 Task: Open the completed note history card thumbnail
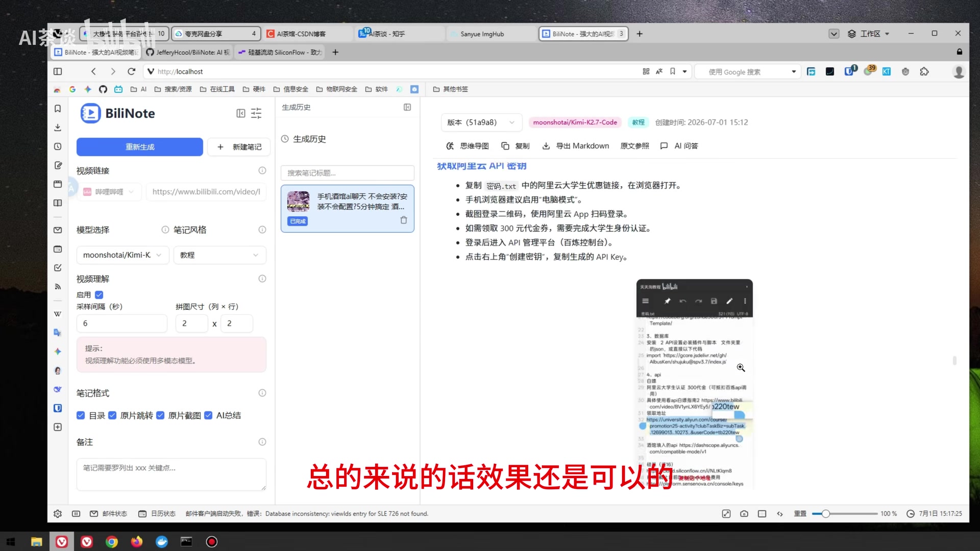298,202
